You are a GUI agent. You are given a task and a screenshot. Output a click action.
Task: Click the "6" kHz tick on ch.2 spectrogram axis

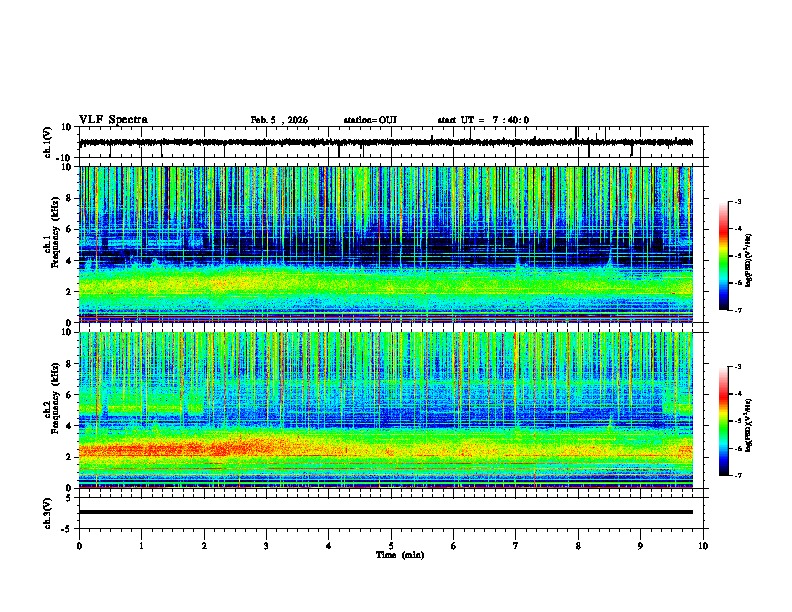(x=70, y=394)
